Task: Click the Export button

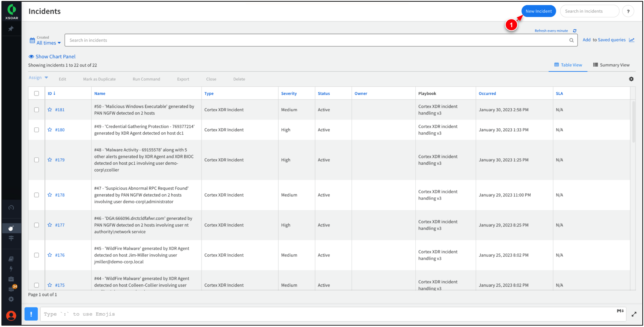Action: click(x=183, y=78)
